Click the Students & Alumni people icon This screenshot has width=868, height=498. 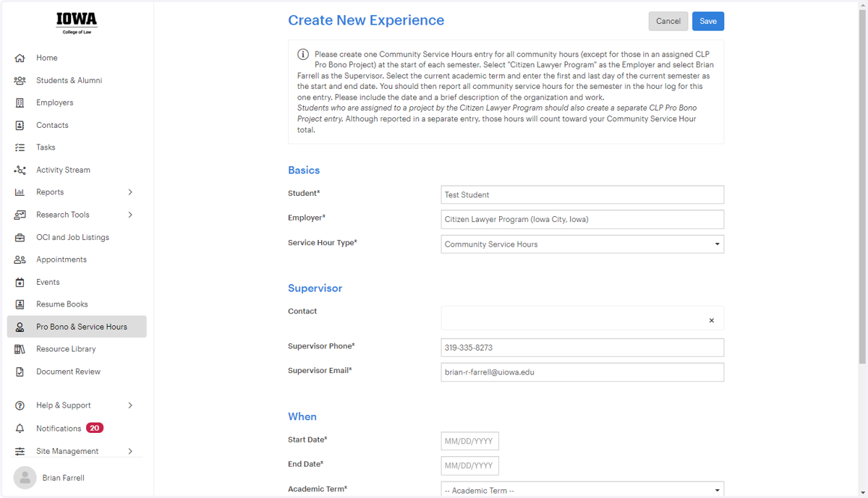coord(20,80)
